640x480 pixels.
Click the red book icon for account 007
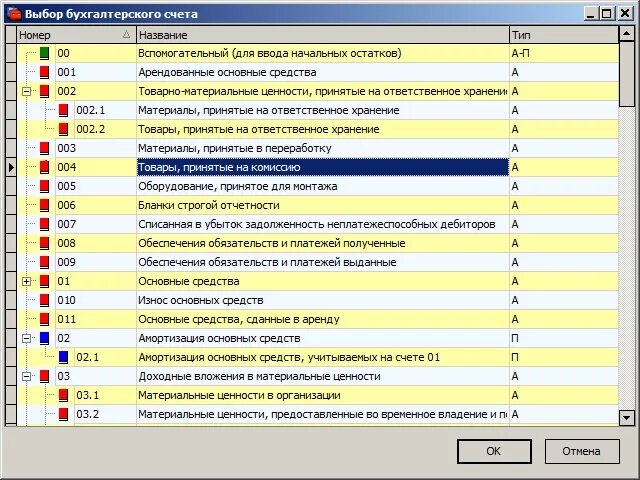pyautogui.click(x=44, y=224)
